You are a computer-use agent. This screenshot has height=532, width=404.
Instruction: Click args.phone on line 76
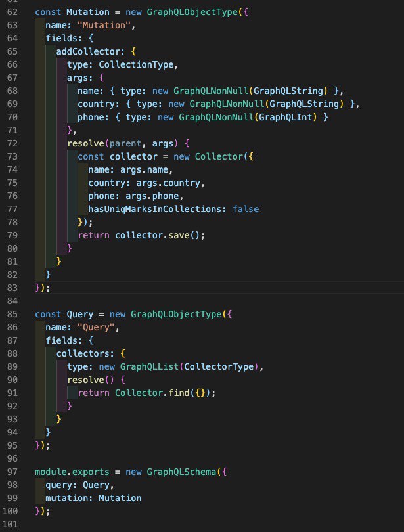coord(152,196)
